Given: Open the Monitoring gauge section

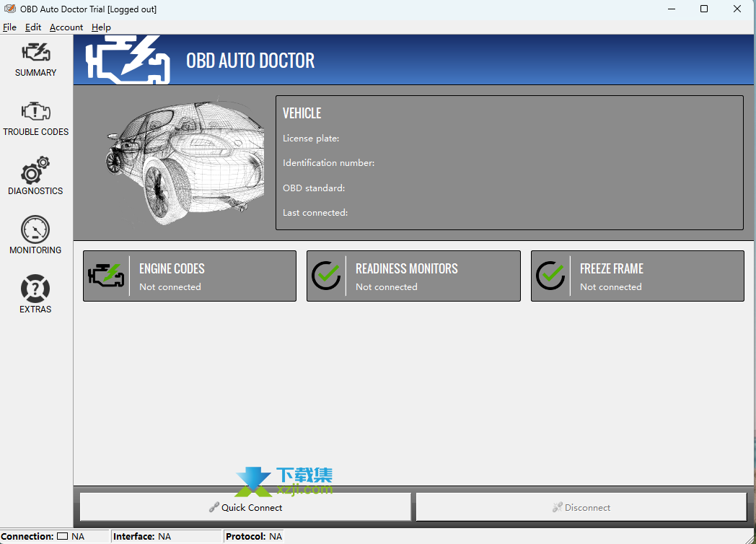Looking at the screenshot, I should click(x=35, y=235).
